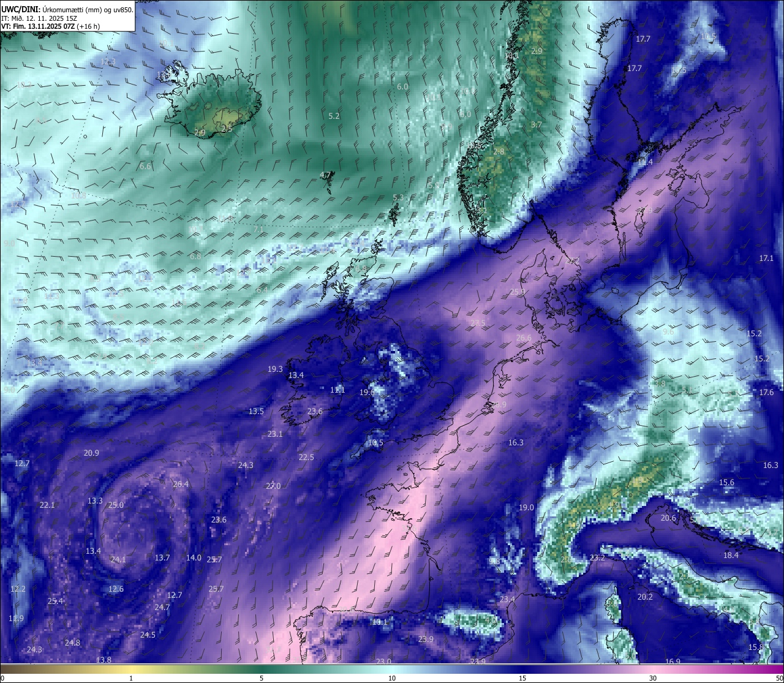Click the map value 12.2
Image resolution: width=784 pixels, height=683 pixels.
[x=18, y=589]
